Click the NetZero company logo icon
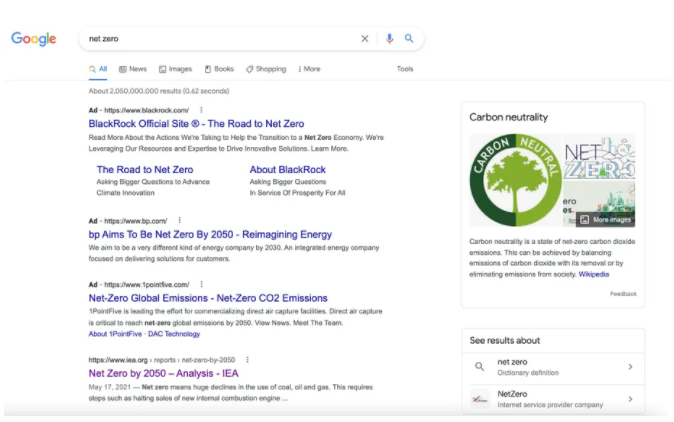The image size is (674, 422). coord(480,399)
